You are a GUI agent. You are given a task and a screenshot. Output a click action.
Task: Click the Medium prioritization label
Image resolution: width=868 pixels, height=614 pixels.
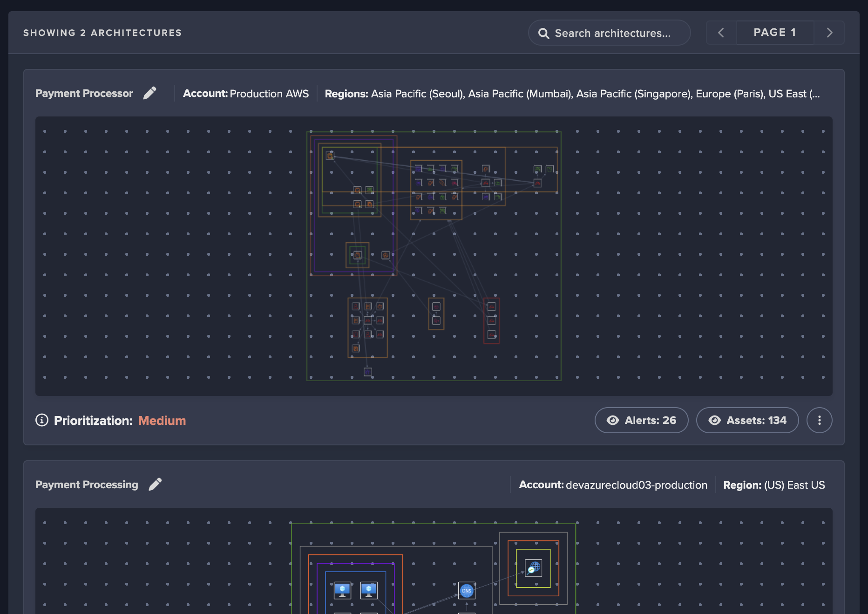[x=162, y=421]
